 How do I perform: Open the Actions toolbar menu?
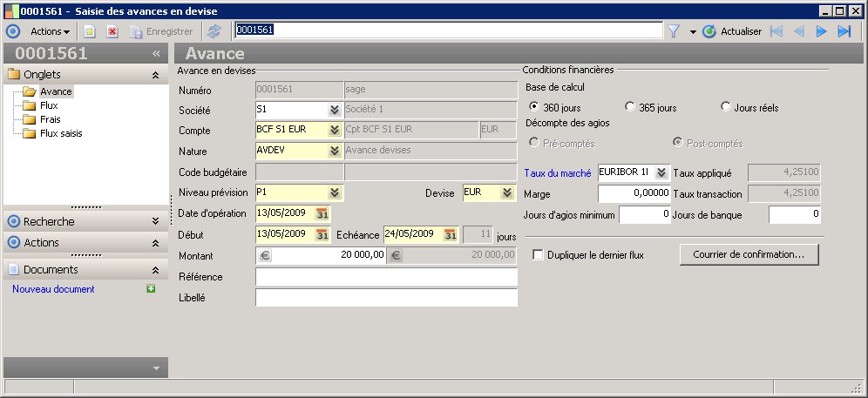[50, 31]
